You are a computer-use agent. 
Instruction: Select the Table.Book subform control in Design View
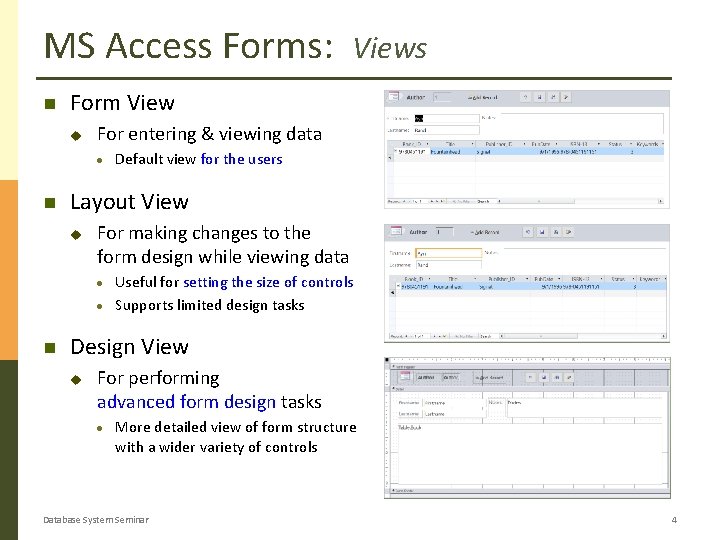pos(532,454)
